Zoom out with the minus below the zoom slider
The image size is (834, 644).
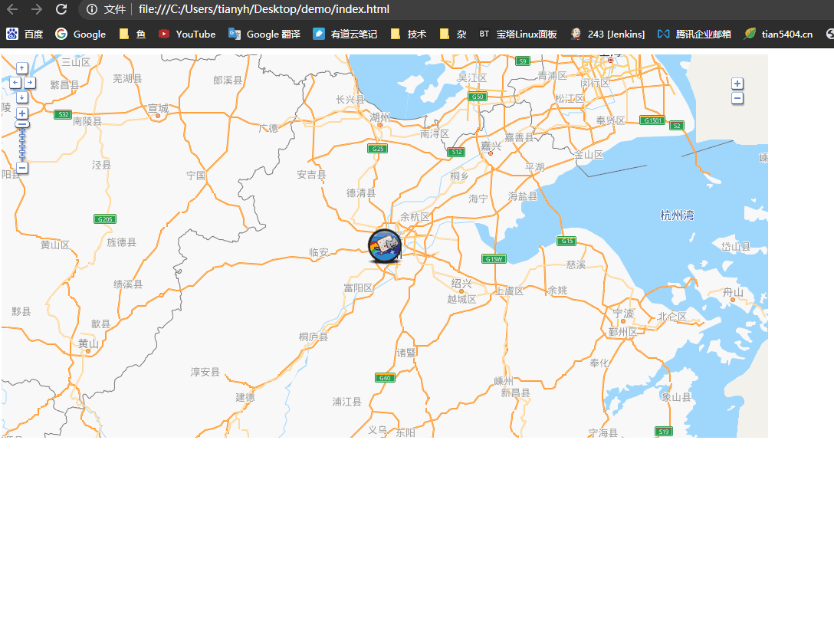(21, 167)
